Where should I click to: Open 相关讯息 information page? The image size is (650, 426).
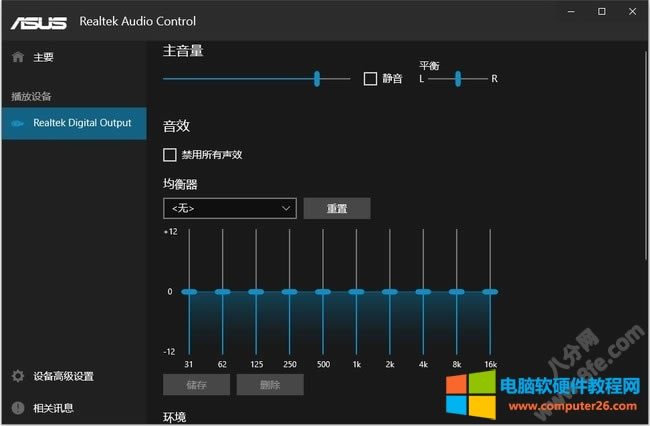53,408
